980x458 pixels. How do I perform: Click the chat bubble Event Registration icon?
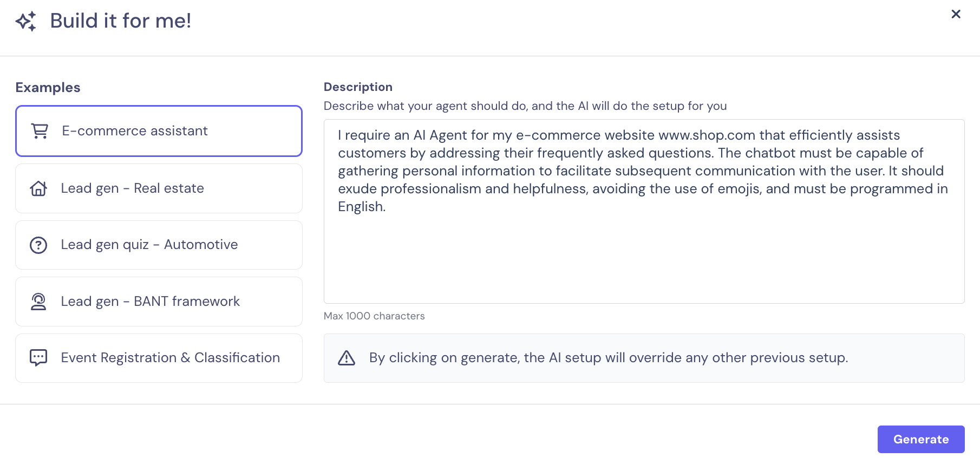(x=38, y=358)
